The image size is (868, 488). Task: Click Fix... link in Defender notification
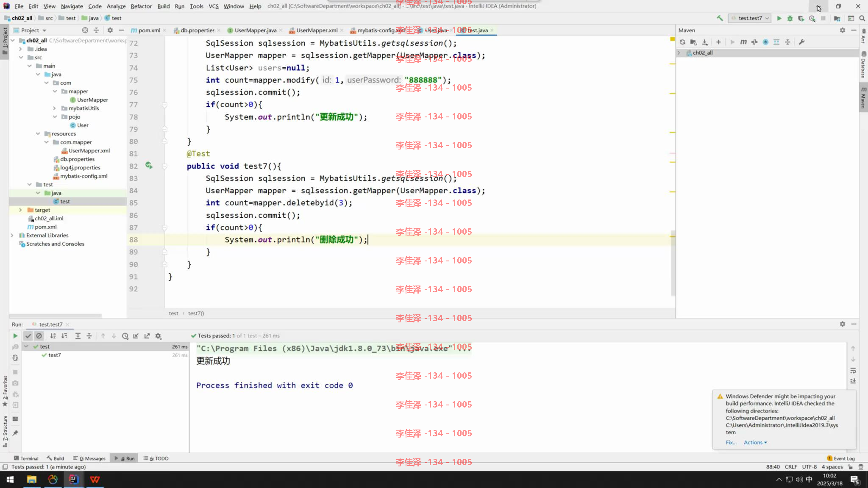(x=731, y=442)
